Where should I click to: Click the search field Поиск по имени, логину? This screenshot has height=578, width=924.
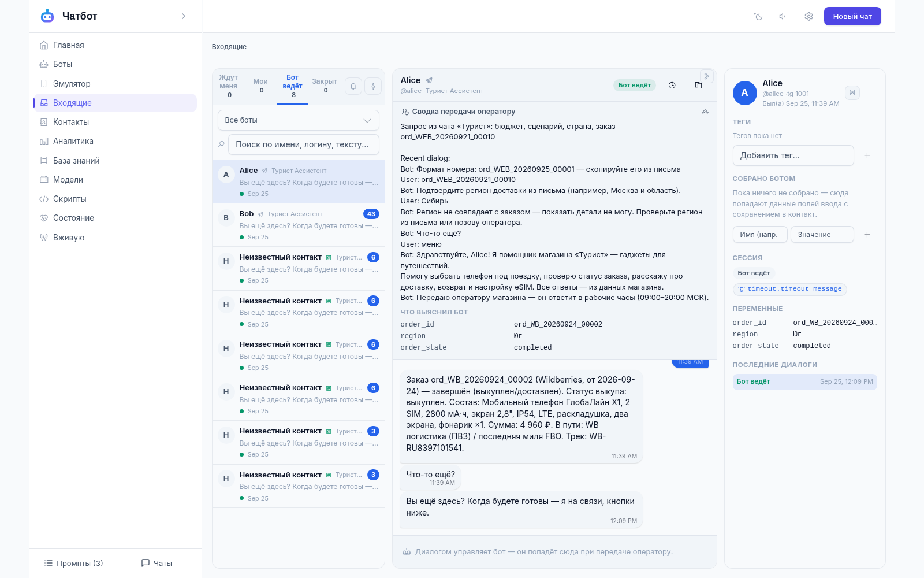point(303,144)
